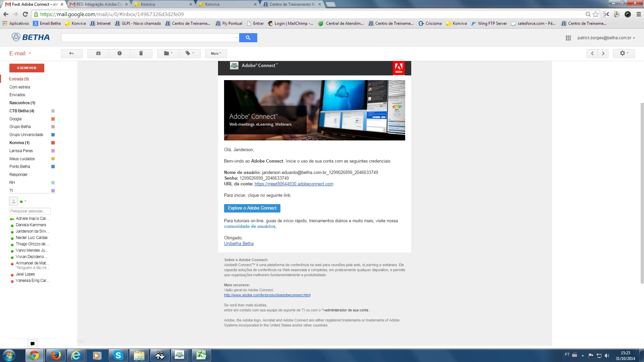Go to the older message arrow
This screenshot has height=362, width=644.
tap(603, 54)
